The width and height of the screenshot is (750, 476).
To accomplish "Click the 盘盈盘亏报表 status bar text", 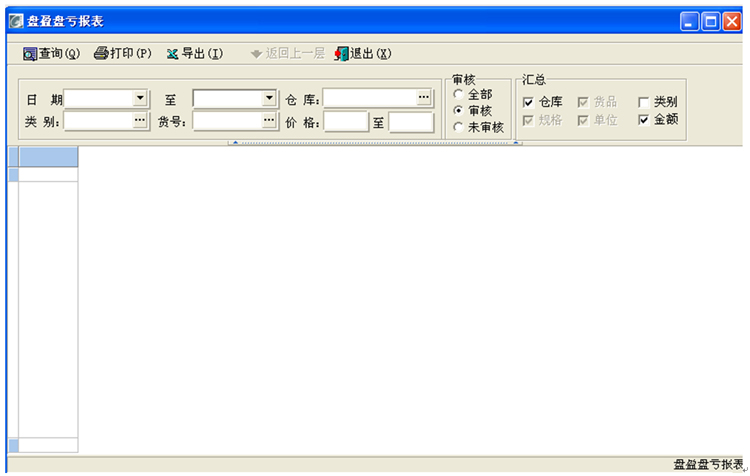I will point(708,464).
